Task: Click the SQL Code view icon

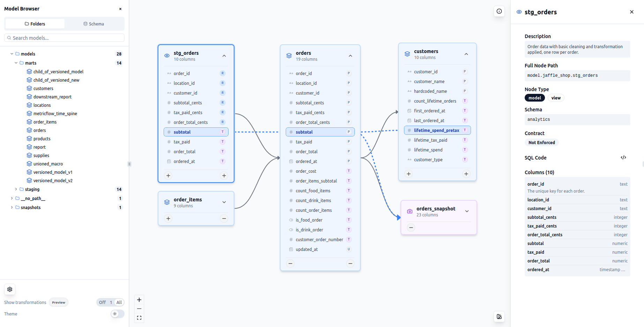Action: 623,158
